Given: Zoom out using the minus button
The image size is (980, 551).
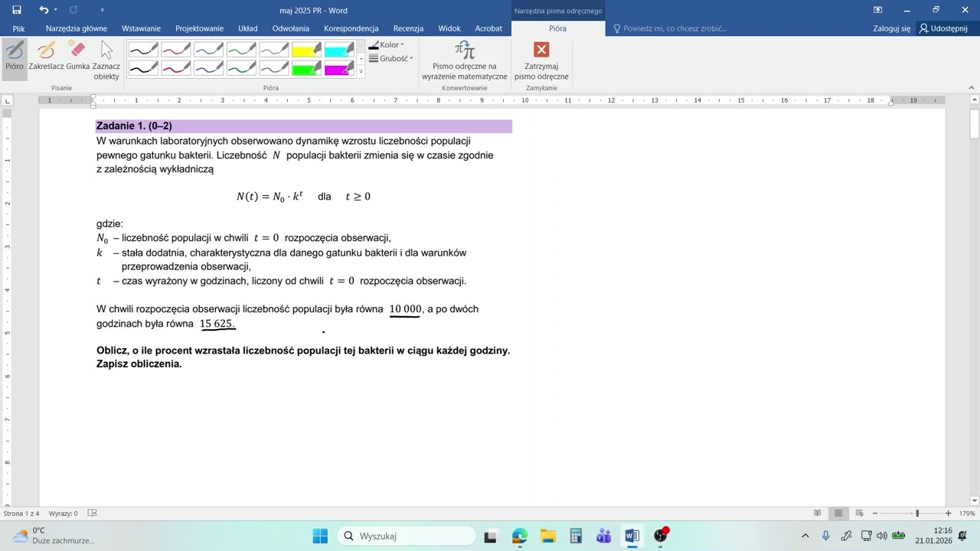Looking at the screenshot, I should 875,514.
